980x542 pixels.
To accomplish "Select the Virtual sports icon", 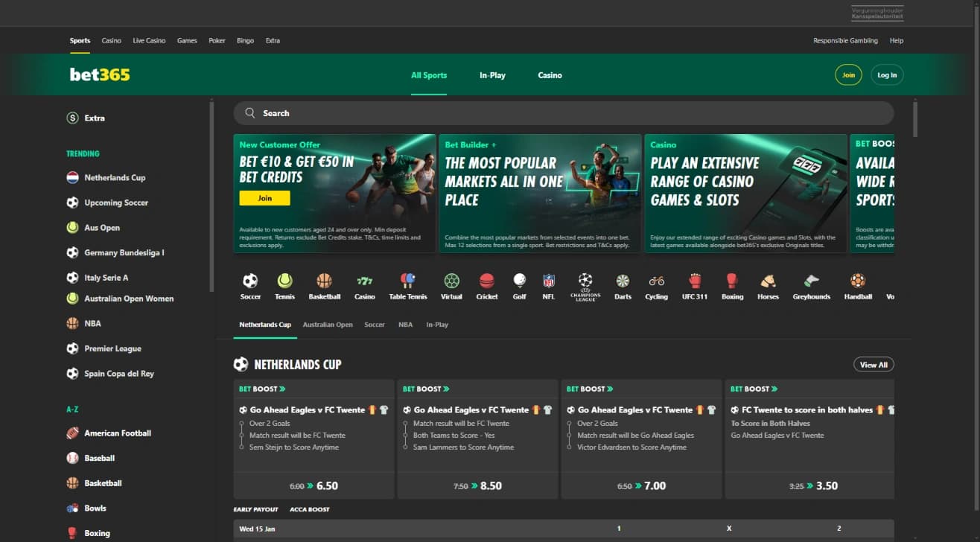I will pyautogui.click(x=451, y=285).
